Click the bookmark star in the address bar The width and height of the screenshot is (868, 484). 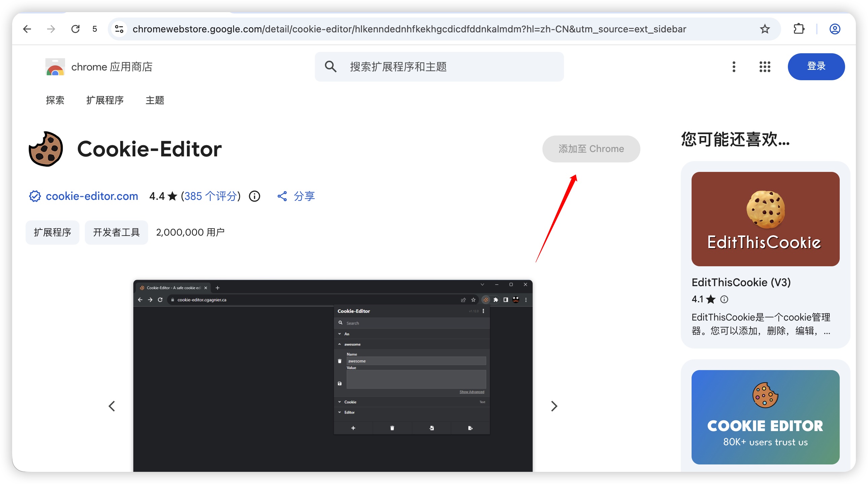point(765,29)
